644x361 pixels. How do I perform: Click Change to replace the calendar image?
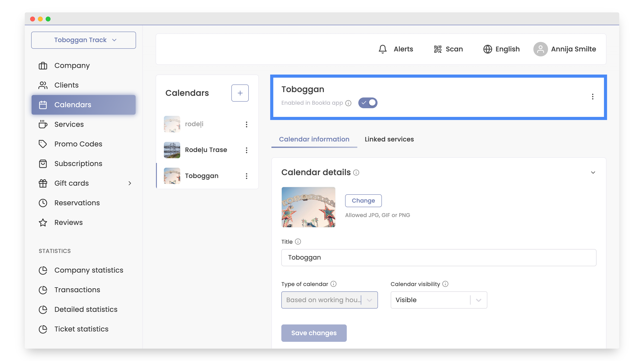point(363,200)
